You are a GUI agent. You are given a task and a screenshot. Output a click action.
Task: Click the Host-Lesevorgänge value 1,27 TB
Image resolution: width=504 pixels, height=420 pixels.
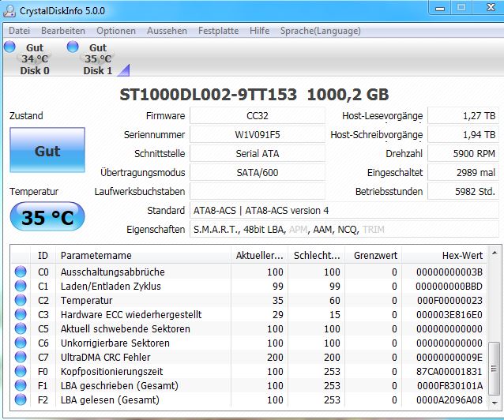tap(463, 116)
